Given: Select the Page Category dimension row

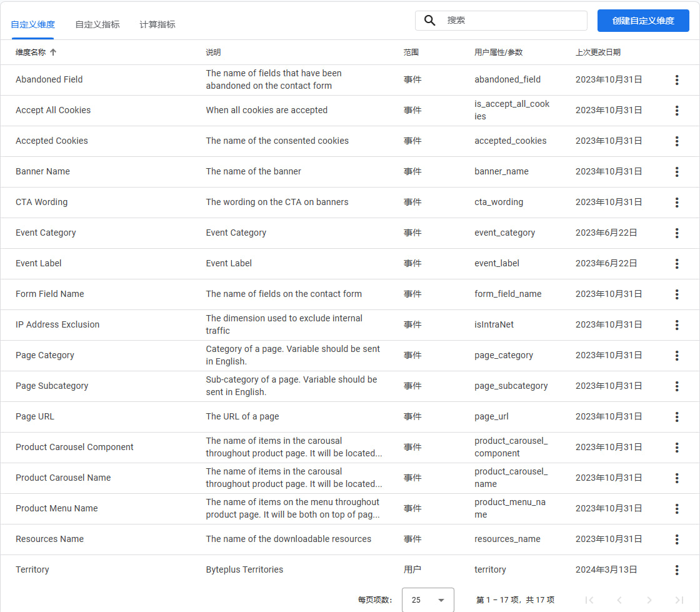Looking at the screenshot, I should 45,356.
